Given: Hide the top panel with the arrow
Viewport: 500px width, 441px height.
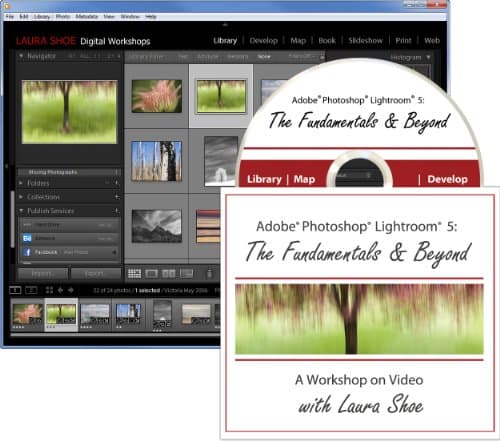Looking at the screenshot, I should 225,25.
